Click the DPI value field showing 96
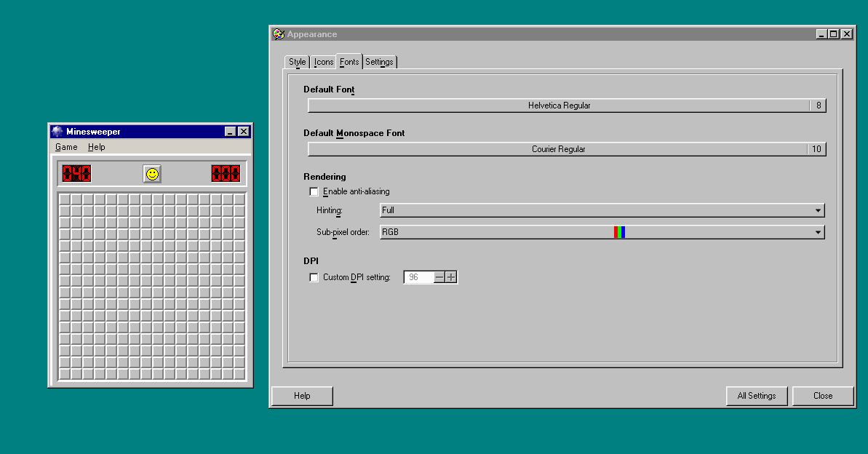The width and height of the screenshot is (868, 454). pyautogui.click(x=419, y=277)
